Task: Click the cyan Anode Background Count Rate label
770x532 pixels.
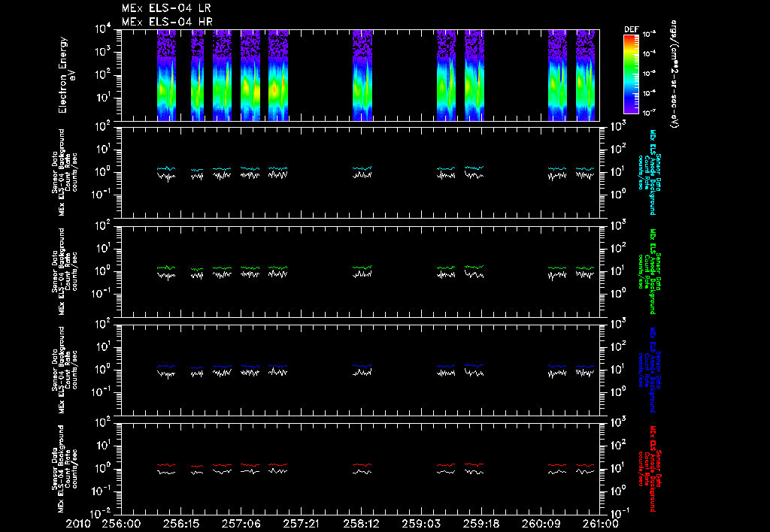Action: 650,172
